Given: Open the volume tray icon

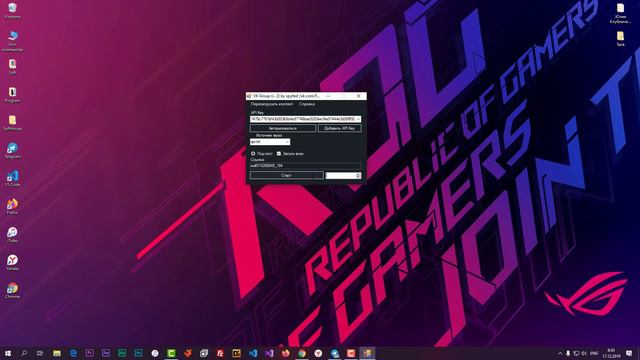Looking at the screenshot, I should click(584, 353).
